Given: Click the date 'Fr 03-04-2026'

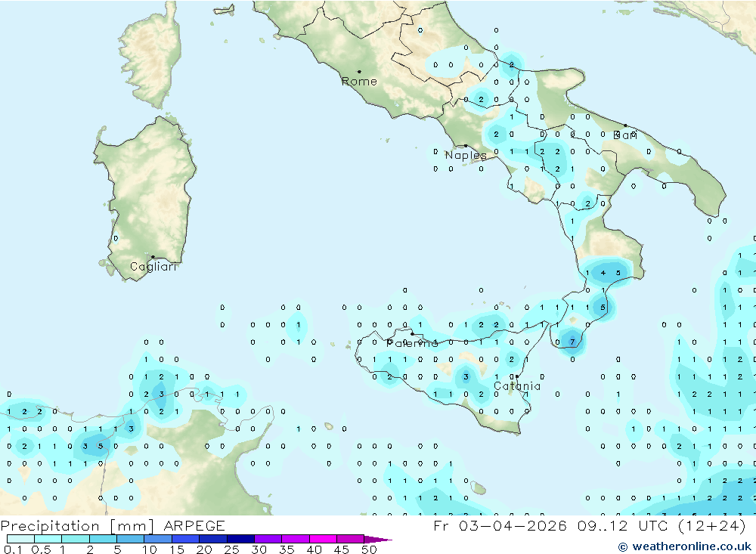Looking at the screenshot, I should [x=500, y=525].
